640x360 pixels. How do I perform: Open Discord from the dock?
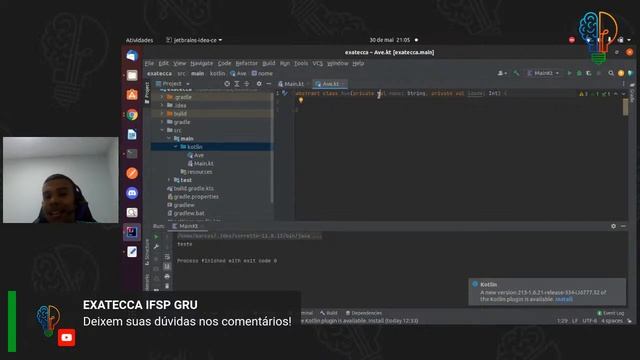click(132, 193)
